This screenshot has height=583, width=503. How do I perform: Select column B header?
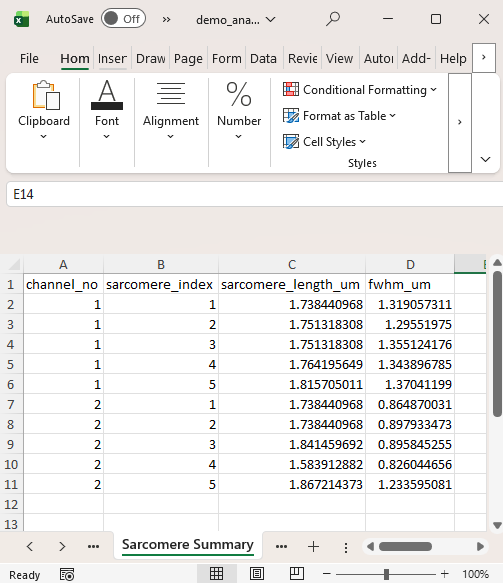(x=161, y=264)
